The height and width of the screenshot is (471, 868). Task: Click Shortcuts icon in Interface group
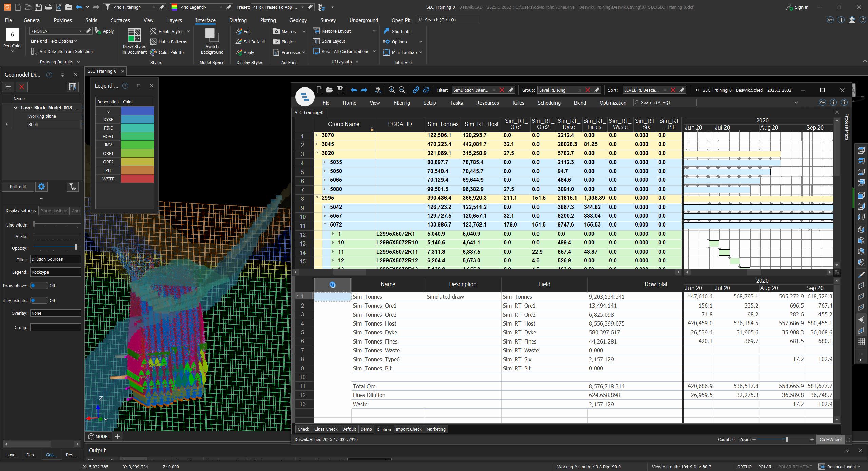click(386, 31)
